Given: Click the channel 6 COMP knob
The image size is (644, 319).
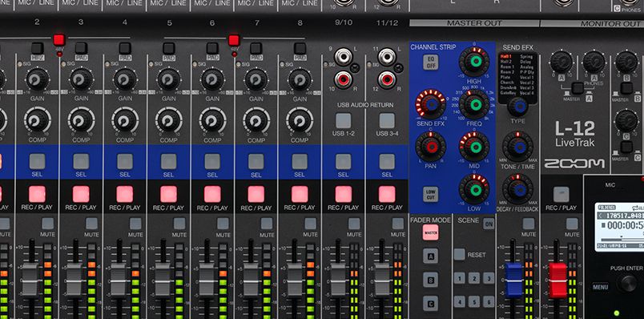Looking at the screenshot, I should click(x=212, y=120).
